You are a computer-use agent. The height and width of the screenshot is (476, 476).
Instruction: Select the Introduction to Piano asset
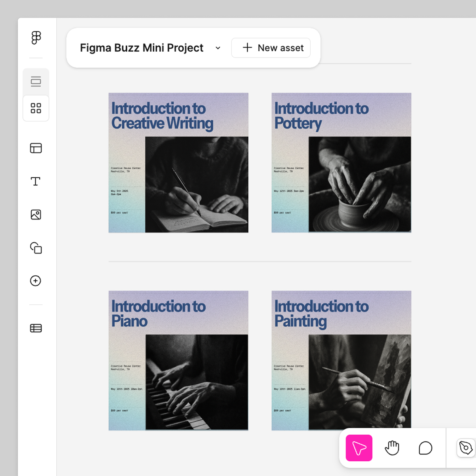(x=178, y=361)
